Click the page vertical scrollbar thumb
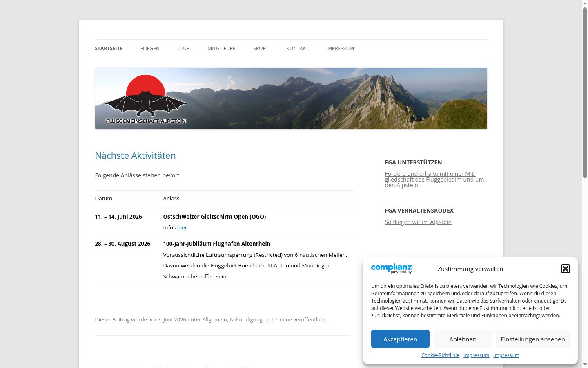The image size is (588, 368). coord(585,92)
